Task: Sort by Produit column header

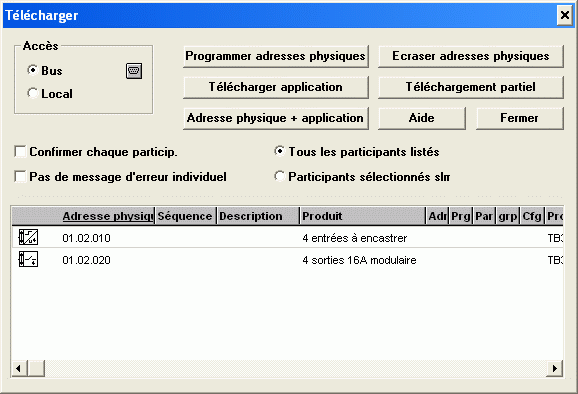Action: pos(363,216)
